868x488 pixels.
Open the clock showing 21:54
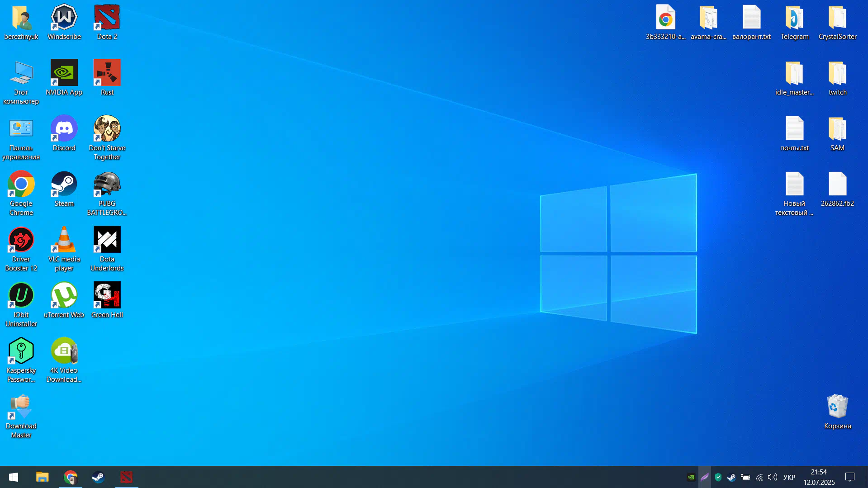click(x=819, y=477)
